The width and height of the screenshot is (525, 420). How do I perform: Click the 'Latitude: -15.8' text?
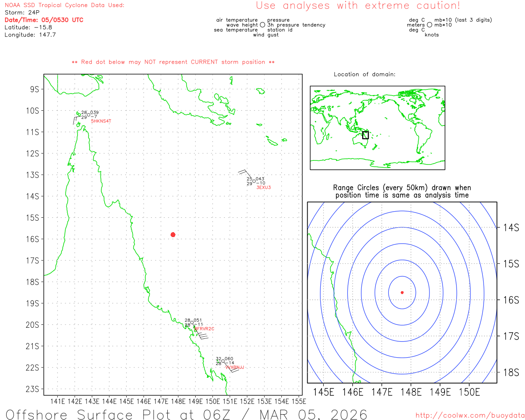pyautogui.click(x=28, y=27)
